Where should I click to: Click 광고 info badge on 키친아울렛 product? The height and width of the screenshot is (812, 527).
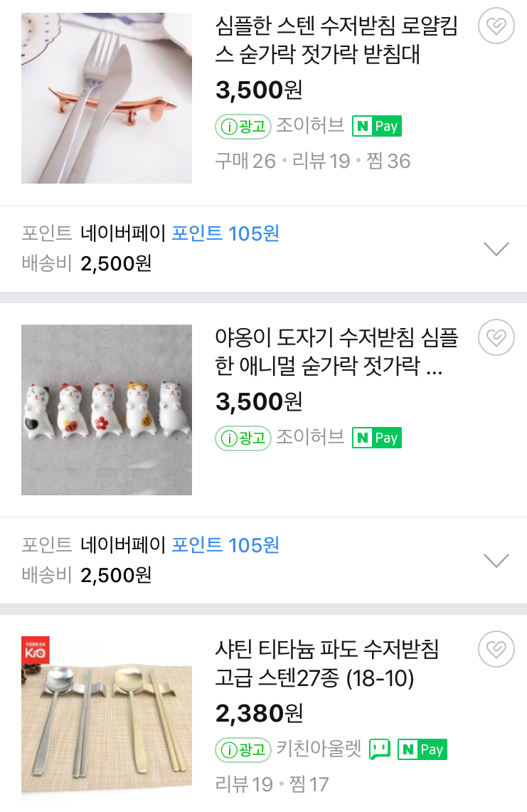243,749
